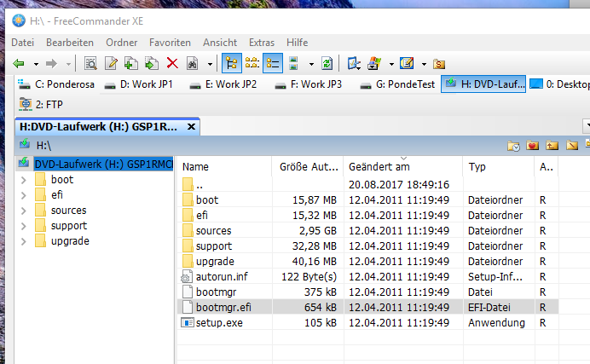This screenshot has height=364, width=590.
Task: Click the Windows flag system tools icon
Action: coord(374,64)
